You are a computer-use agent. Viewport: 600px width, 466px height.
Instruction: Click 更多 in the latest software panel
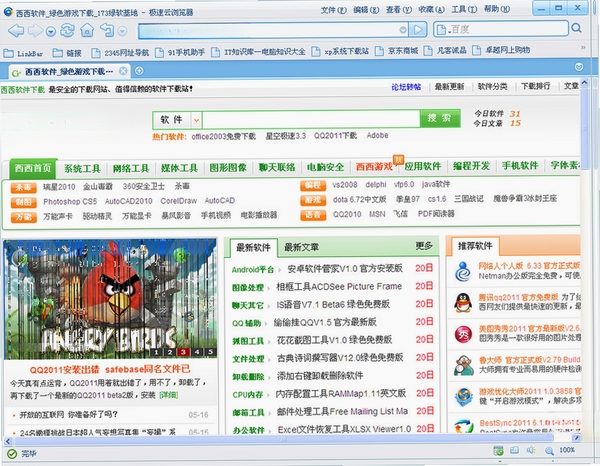point(424,246)
